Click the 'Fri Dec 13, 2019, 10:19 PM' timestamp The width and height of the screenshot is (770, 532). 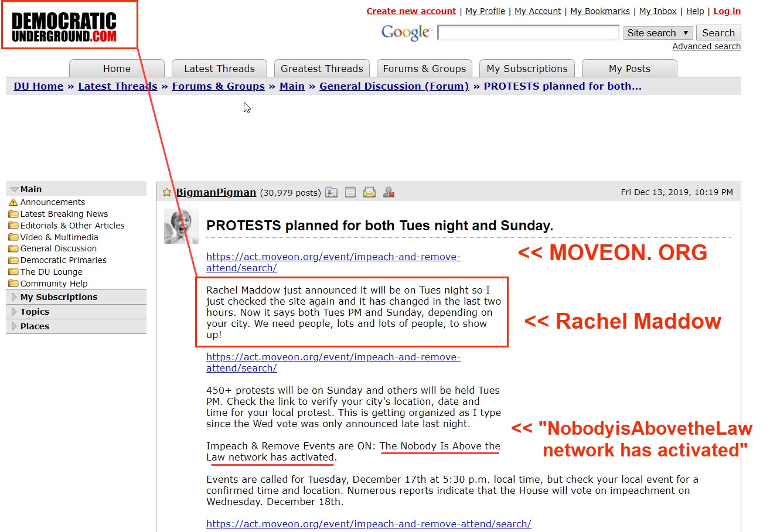coord(676,192)
